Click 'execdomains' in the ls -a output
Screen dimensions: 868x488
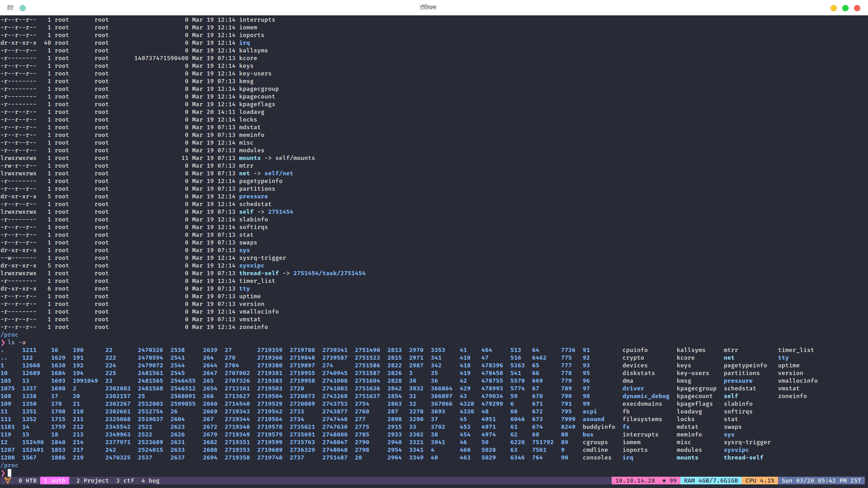coord(642,404)
